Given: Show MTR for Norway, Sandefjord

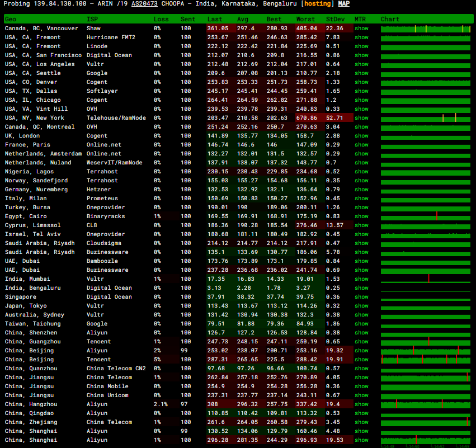Looking at the screenshot, I should tap(361, 181).
